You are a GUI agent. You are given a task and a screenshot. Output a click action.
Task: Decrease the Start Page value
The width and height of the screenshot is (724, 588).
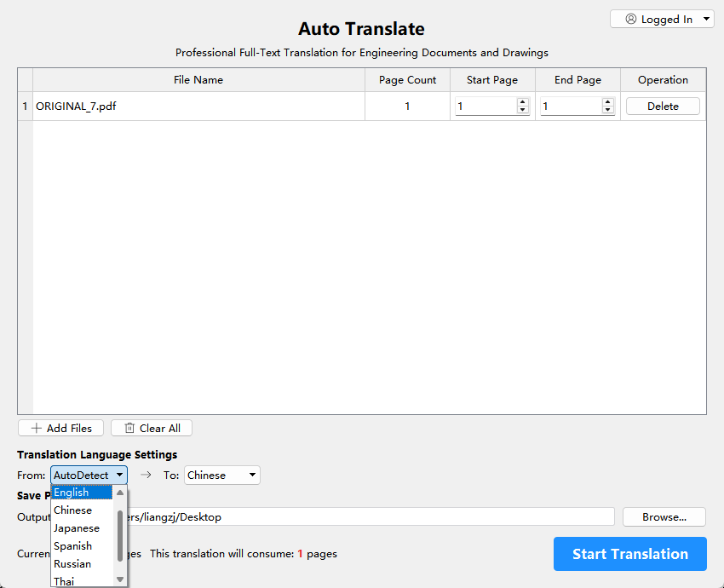523,110
